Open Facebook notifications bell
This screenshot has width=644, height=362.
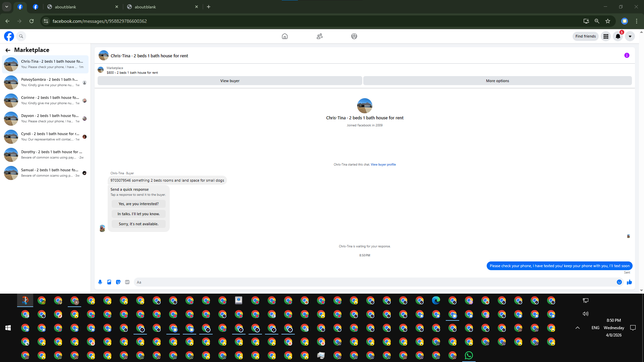(x=618, y=37)
